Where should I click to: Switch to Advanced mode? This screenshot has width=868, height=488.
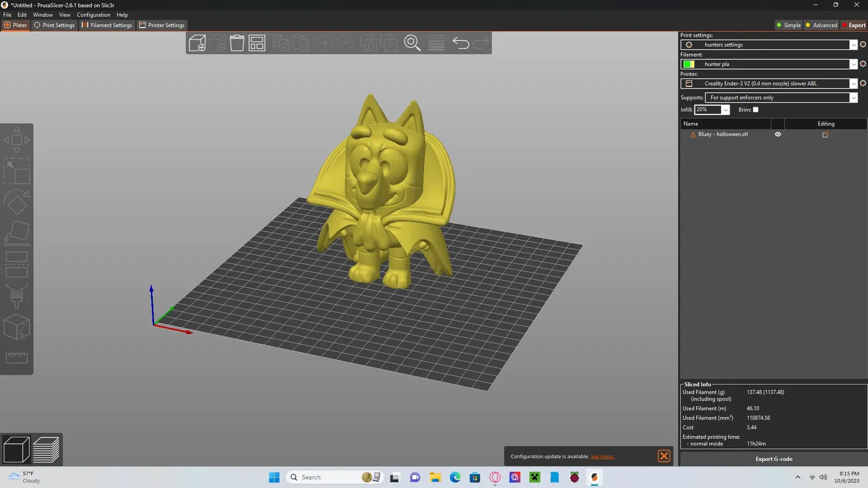(821, 25)
